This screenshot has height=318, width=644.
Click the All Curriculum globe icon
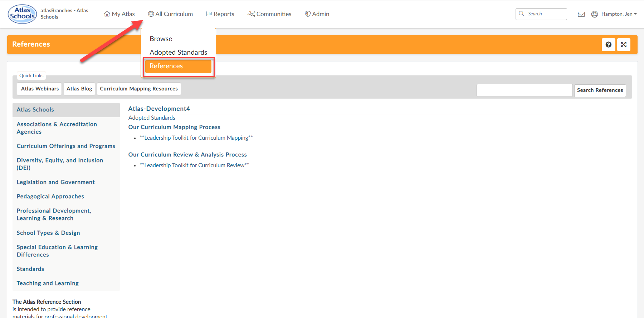[151, 14]
